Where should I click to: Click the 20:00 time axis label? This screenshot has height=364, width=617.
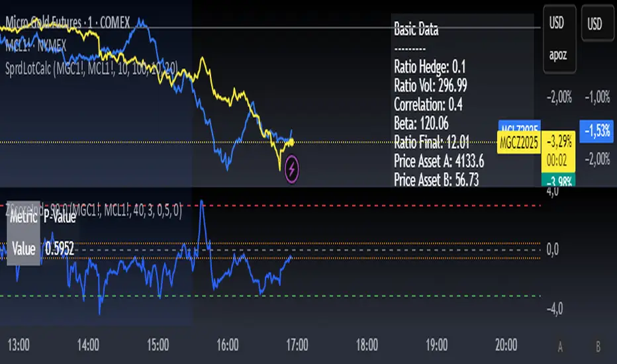click(506, 345)
